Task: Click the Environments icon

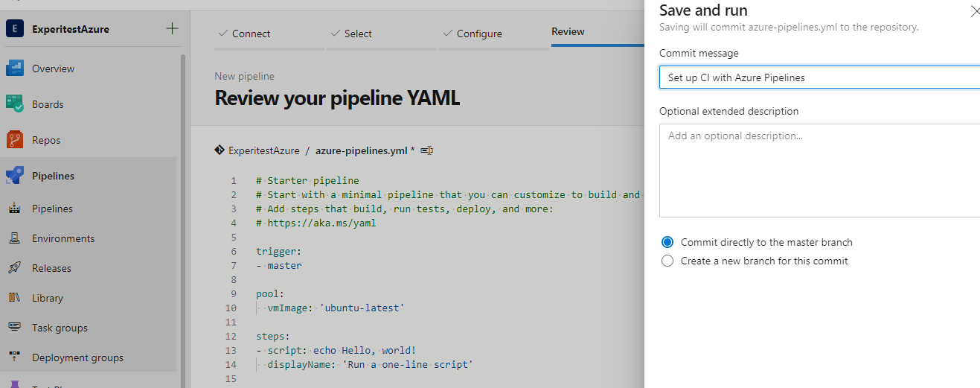Action: pyautogui.click(x=14, y=238)
